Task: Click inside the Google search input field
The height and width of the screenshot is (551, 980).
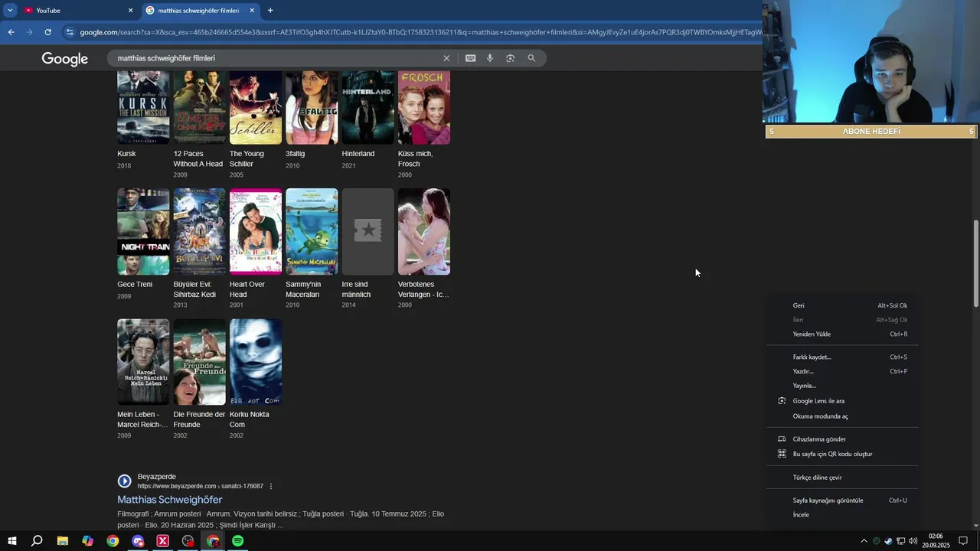Action: (x=276, y=58)
